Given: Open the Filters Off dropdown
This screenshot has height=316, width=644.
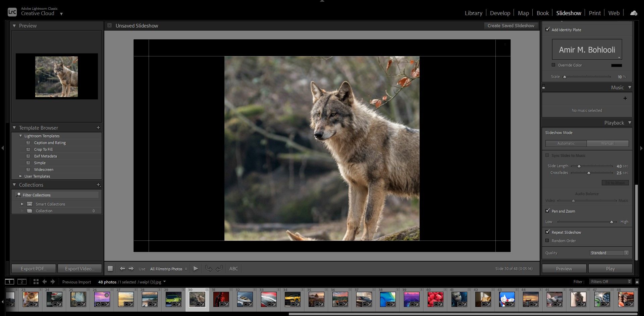Looking at the screenshot, I should 610,282.
